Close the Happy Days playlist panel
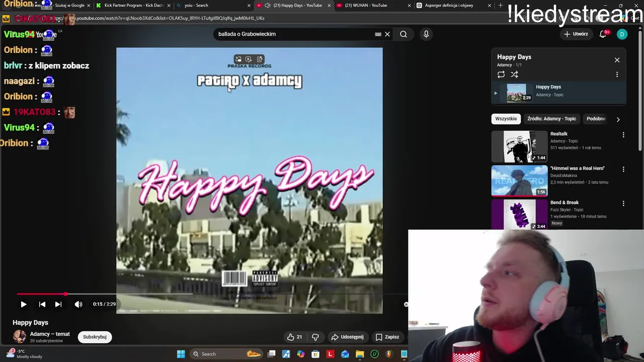The height and width of the screenshot is (362, 644). (x=617, y=60)
